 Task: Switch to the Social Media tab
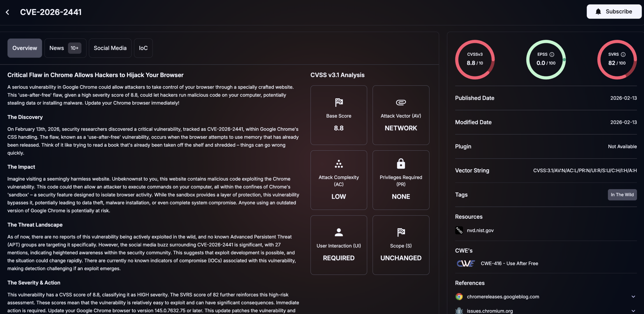[x=110, y=48]
